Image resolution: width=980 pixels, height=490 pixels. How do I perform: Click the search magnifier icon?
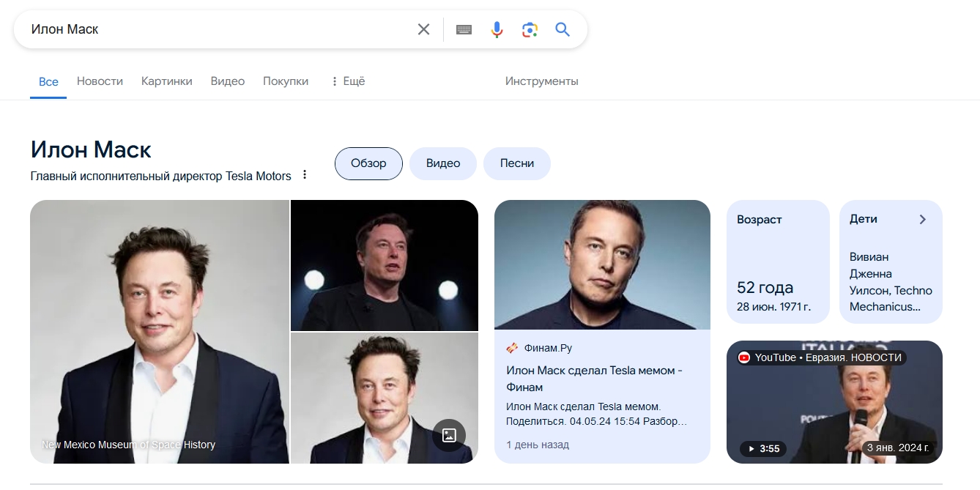tap(562, 29)
